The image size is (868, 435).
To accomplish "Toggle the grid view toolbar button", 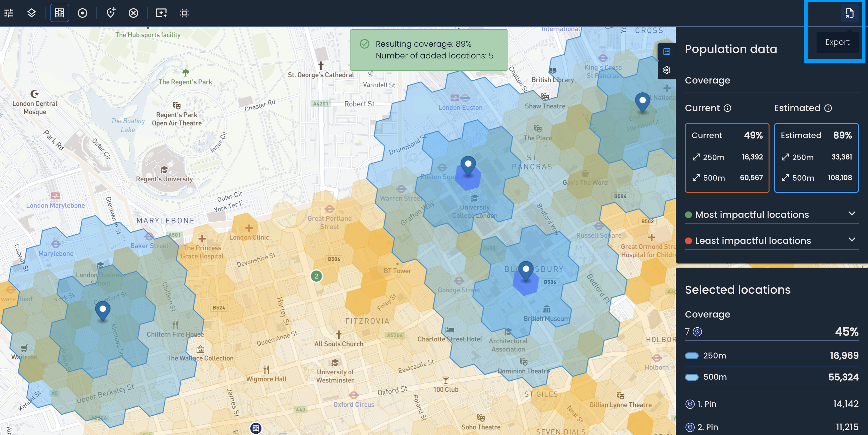I will coord(60,13).
